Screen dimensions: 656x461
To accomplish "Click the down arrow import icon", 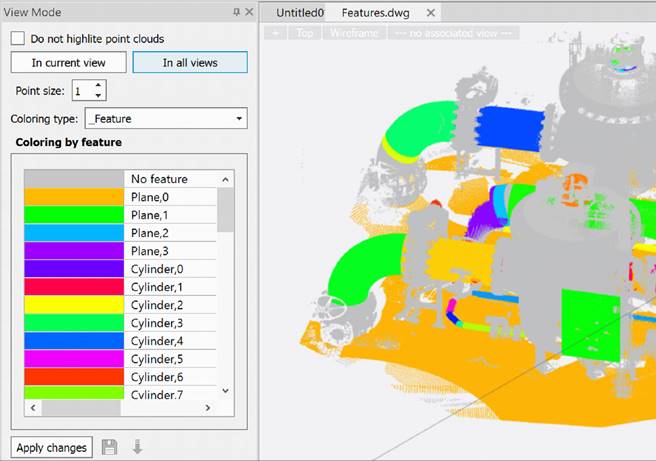I will click(137, 447).
